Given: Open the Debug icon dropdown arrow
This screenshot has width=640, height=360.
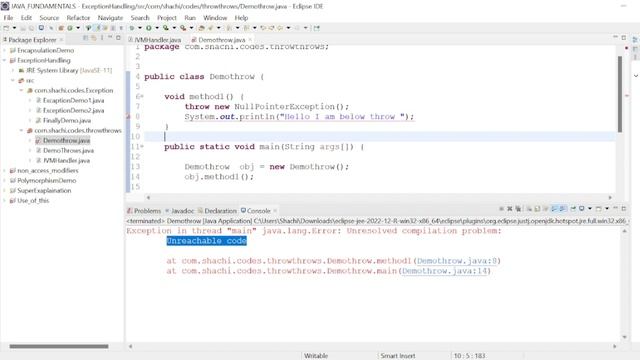Looking at the screenshot, I should click(140, 28).
